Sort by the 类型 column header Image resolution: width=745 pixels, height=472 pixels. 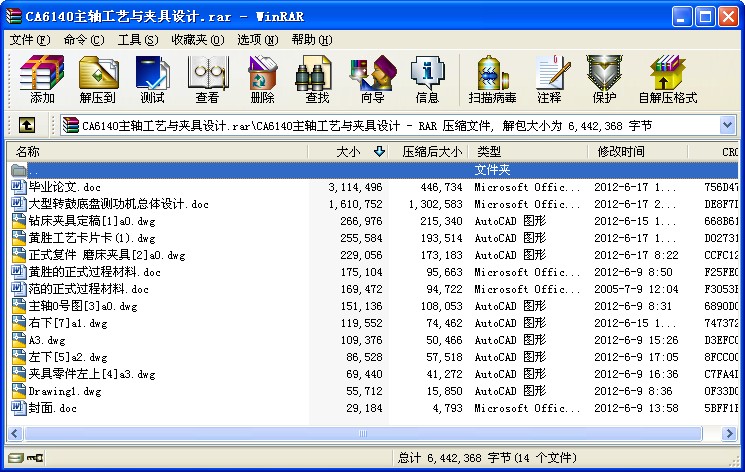[528, 152]
